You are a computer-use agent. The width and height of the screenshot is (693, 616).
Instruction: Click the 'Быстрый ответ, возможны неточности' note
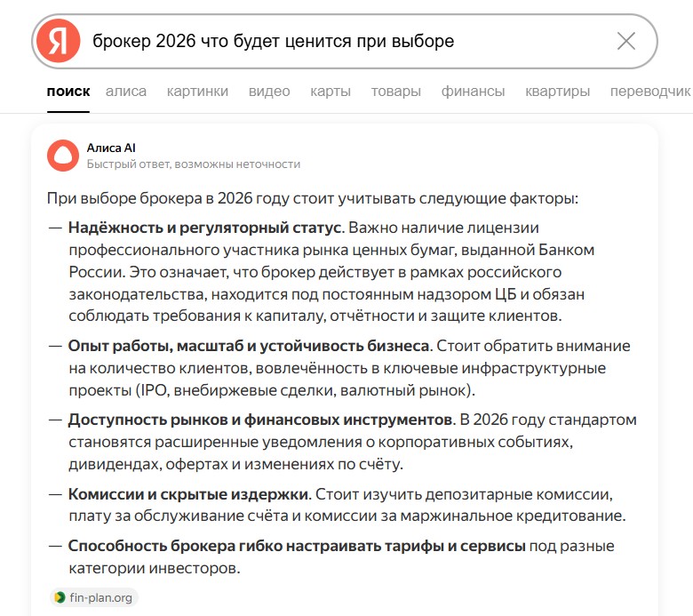pos(193,164)
